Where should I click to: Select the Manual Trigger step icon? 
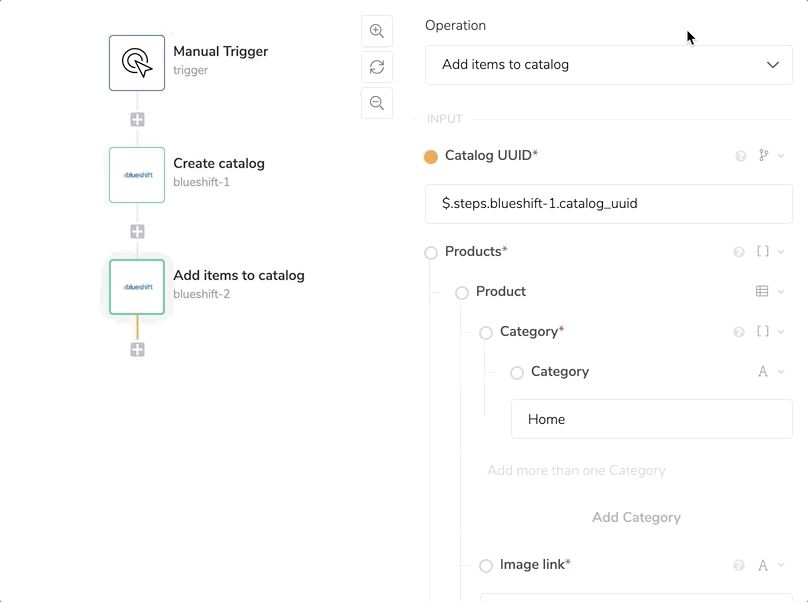137,63
